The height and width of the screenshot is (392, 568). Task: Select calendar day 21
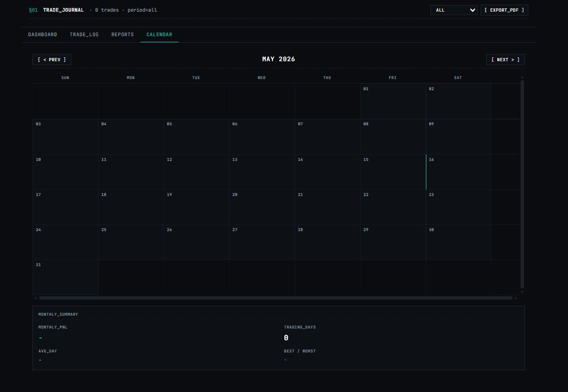pos(327,207)
